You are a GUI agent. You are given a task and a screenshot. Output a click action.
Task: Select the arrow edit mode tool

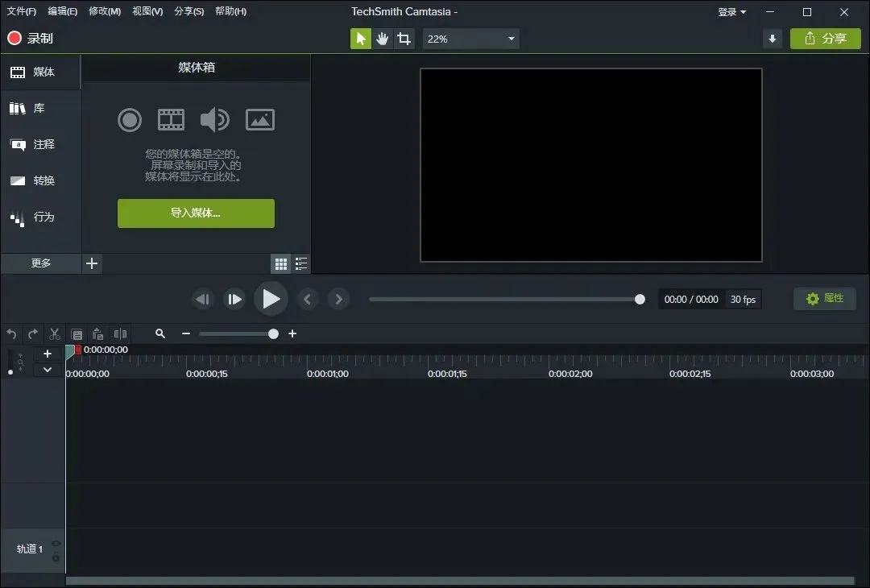pyautogui.click(x=361, y=39)
